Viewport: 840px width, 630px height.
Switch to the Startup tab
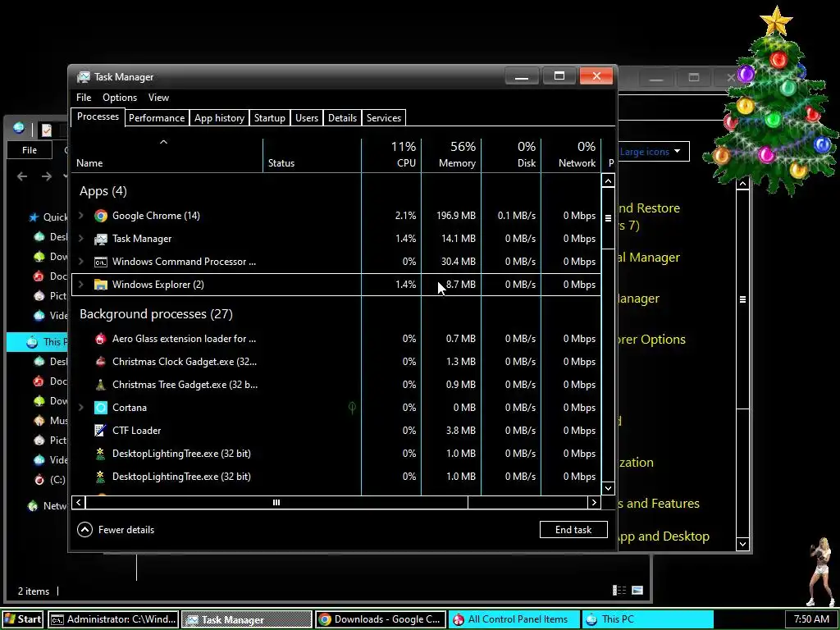269,118
